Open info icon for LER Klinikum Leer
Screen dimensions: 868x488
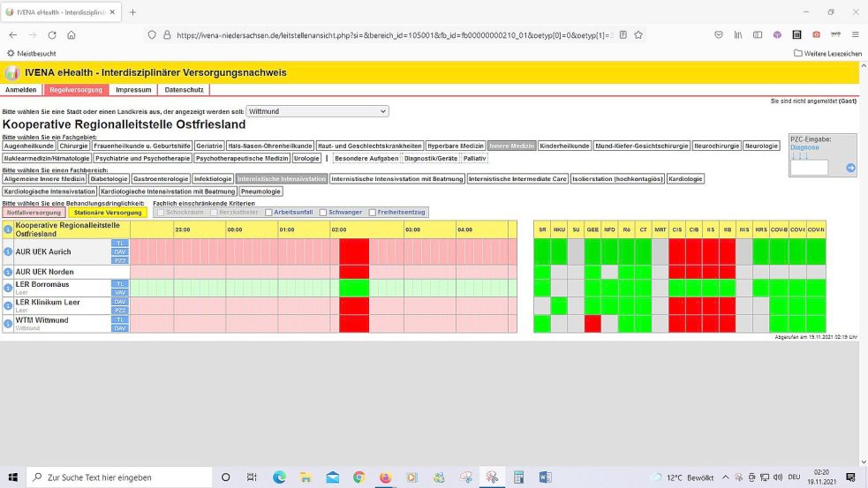(8, 305)
